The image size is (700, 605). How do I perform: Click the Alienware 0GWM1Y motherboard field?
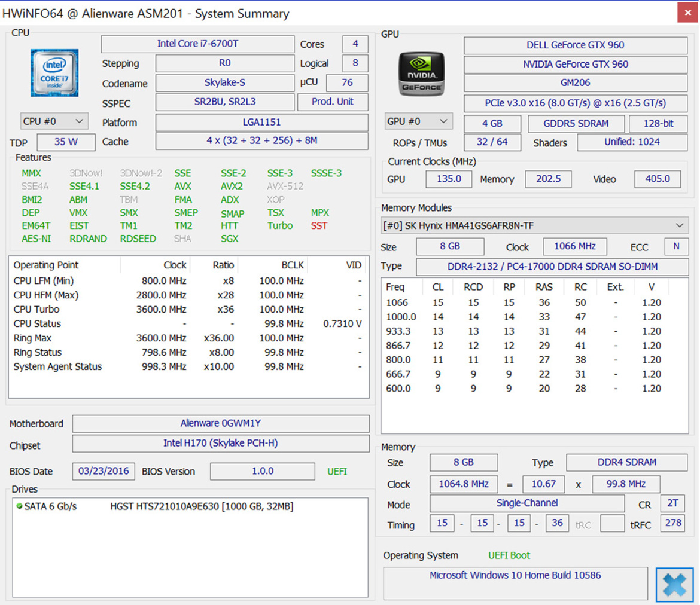[221, 423]
